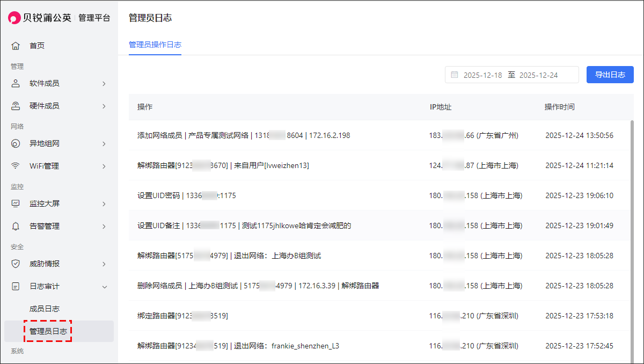Expand the 异地组网 chevron
This screenshot has height=364, width=644.
tap(104, 144)
